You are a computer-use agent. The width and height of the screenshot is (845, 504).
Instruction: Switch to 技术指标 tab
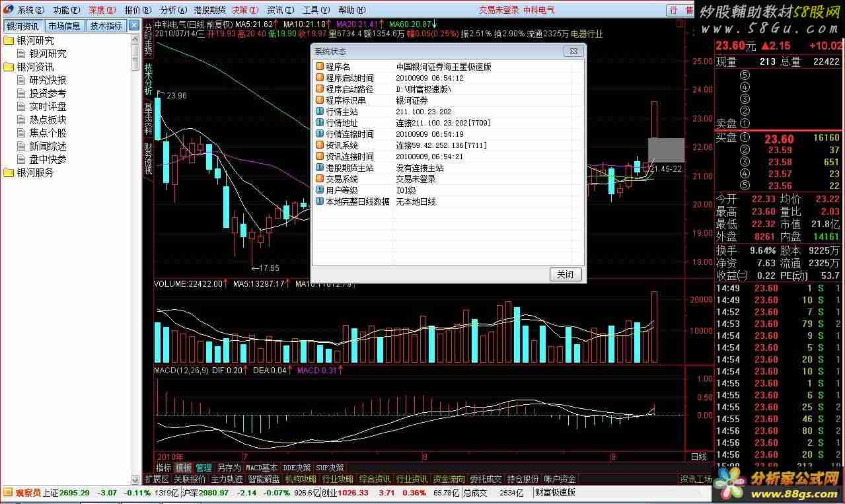106,26
